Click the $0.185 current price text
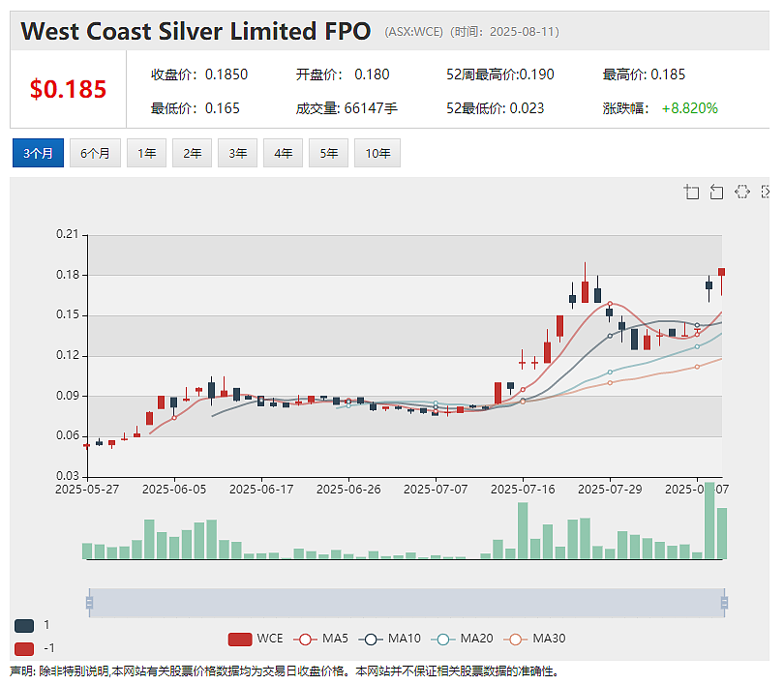The height and width of the screenshot is (685, 784). tap(68, 89)
